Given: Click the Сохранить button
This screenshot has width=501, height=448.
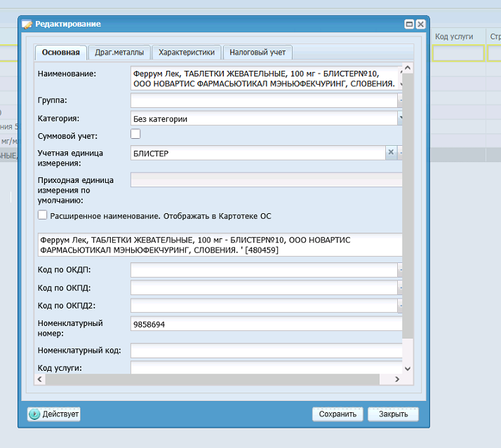Looking at the screenshot, I should click(338, 414).
